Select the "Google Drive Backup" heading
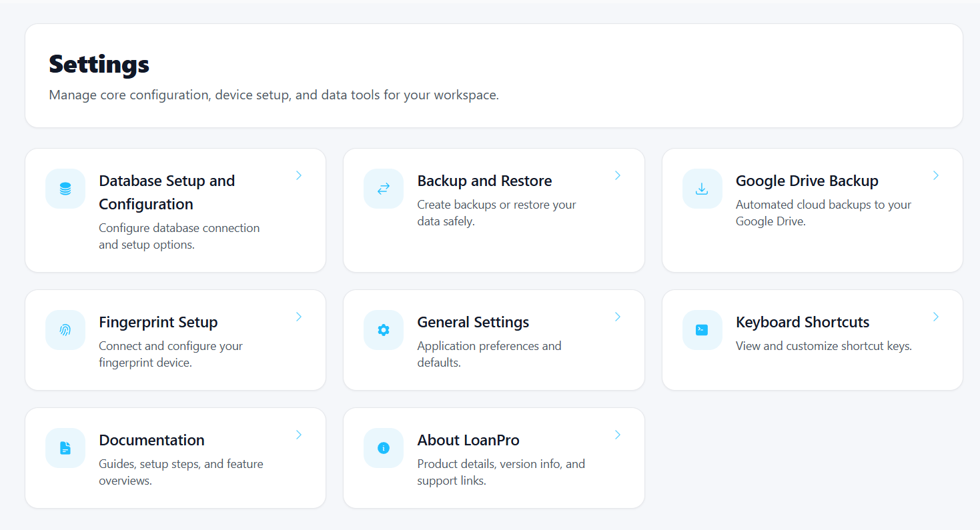This screenshot has width=980, height=530. pos(807,181)
